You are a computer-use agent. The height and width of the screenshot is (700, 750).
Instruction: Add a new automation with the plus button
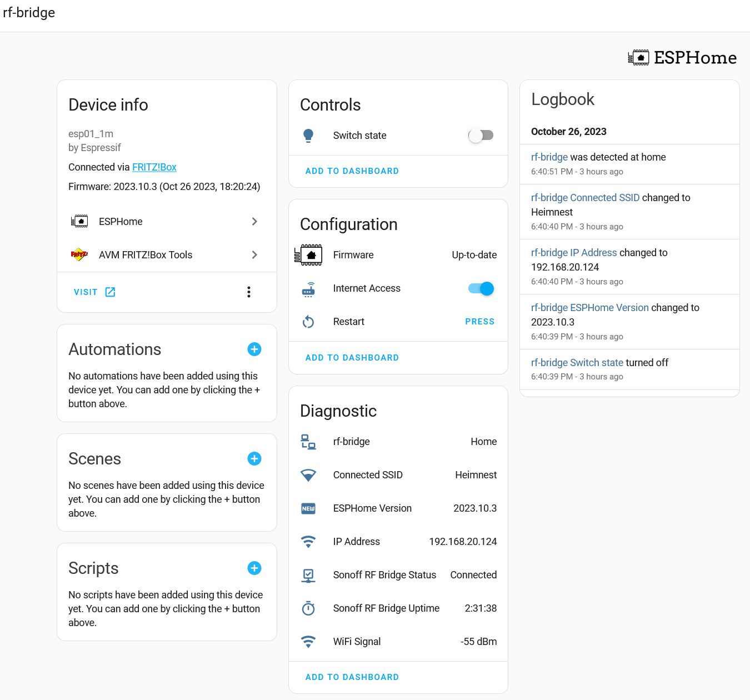254,349
